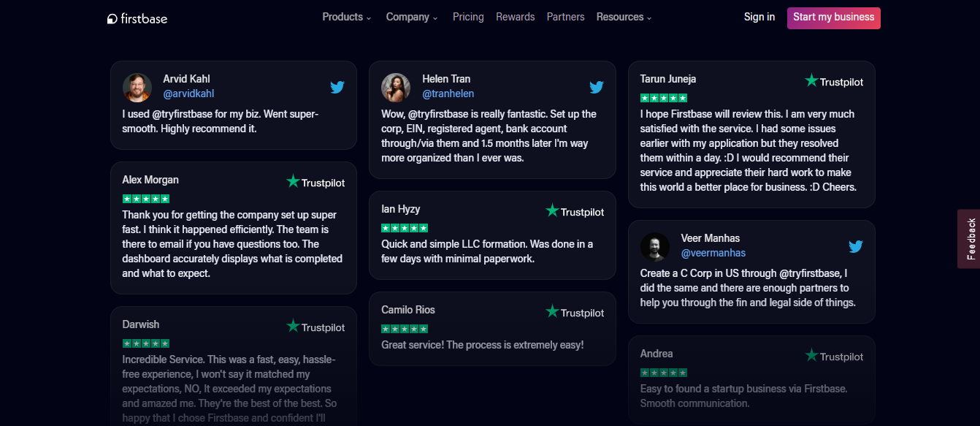Click Trustpilot icon on Tarun Juneja's review

(x=833, y=81)
